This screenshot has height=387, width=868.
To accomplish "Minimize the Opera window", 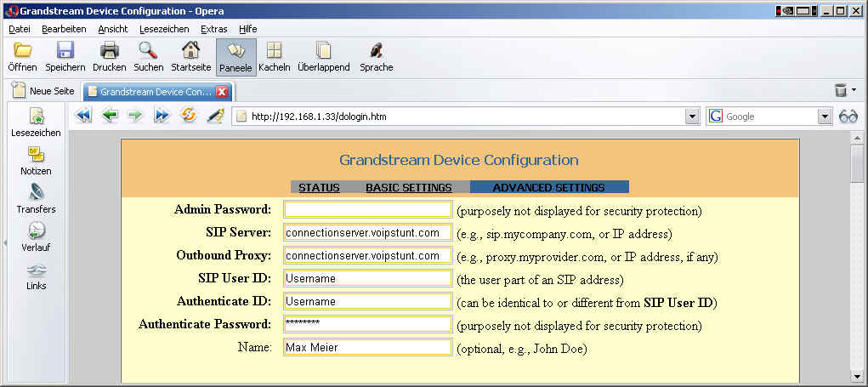I will (x=827, y=10).
